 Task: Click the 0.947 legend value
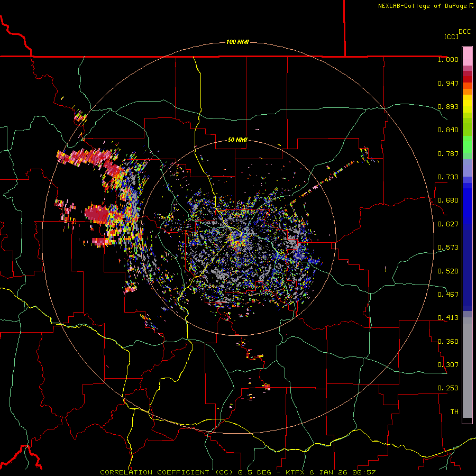point(448,83)
